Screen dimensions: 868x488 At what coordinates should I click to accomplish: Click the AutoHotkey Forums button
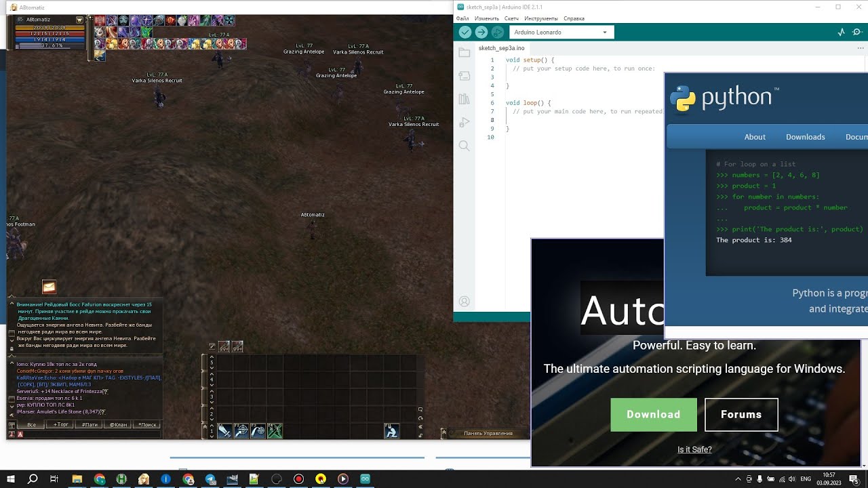click(x=741, y=414)
